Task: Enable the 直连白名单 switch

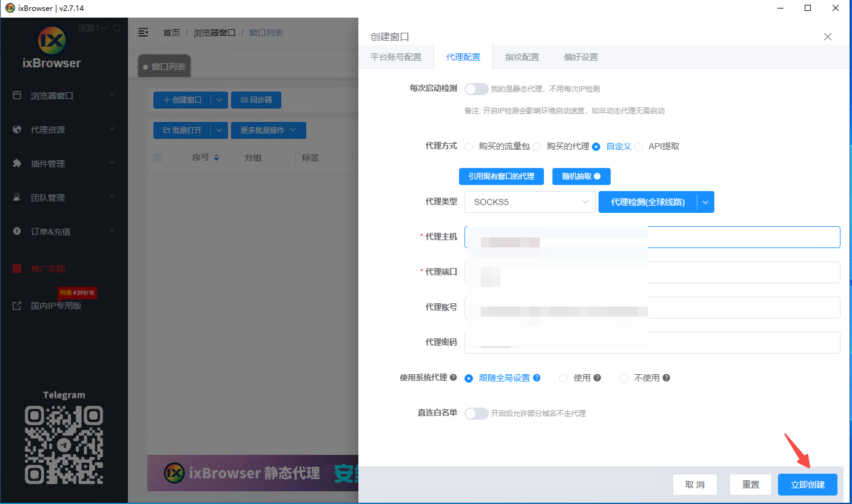Action: coord(476,414)
